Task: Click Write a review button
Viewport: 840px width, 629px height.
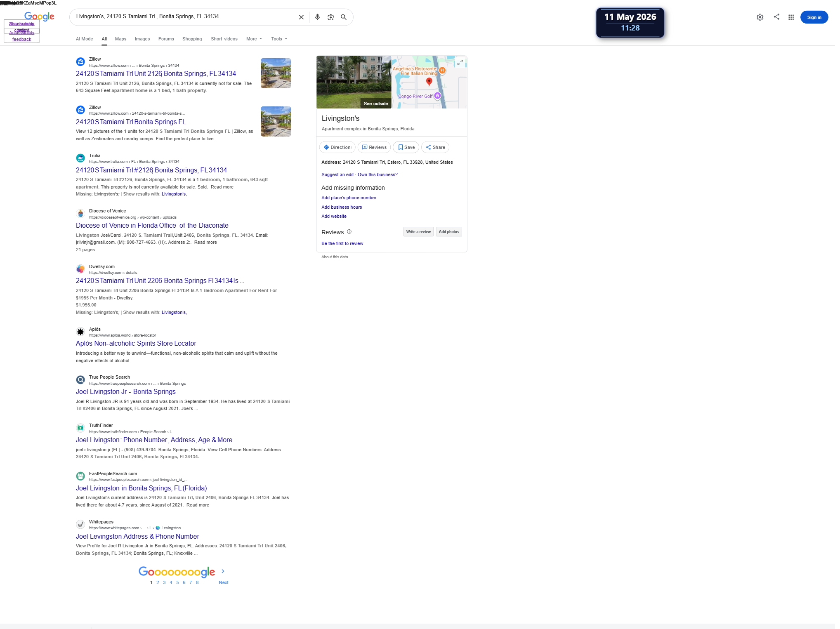Action: (418, 232)
